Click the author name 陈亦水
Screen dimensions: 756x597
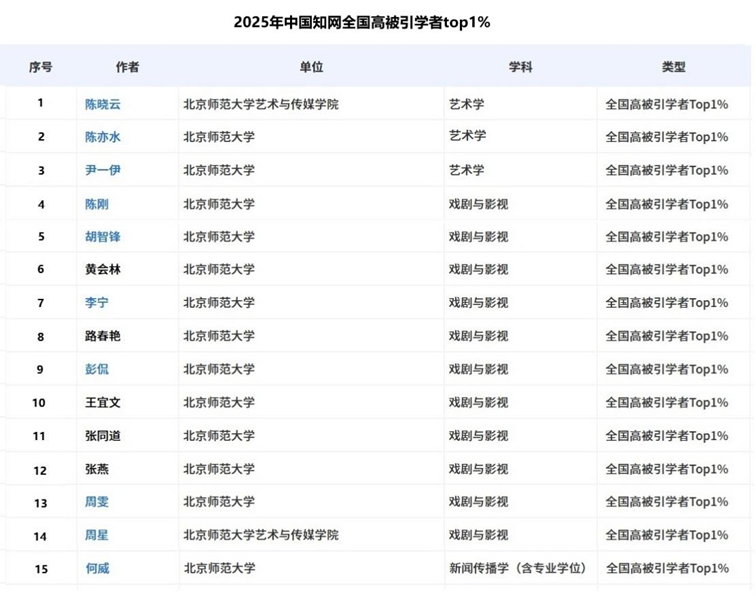pos(103,137)
